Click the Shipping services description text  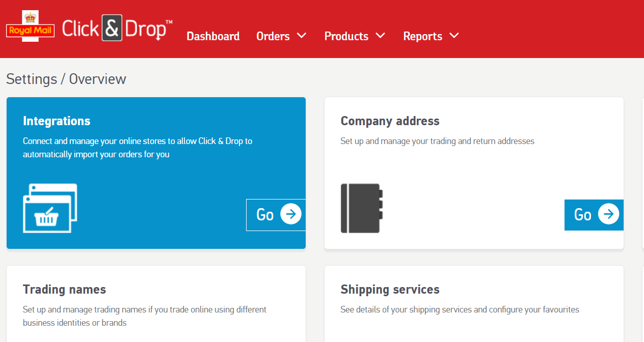(460, 309)
